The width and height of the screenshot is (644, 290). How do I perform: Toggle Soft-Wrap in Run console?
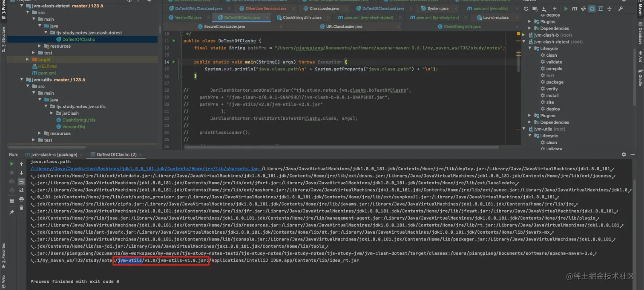(21, 182)
